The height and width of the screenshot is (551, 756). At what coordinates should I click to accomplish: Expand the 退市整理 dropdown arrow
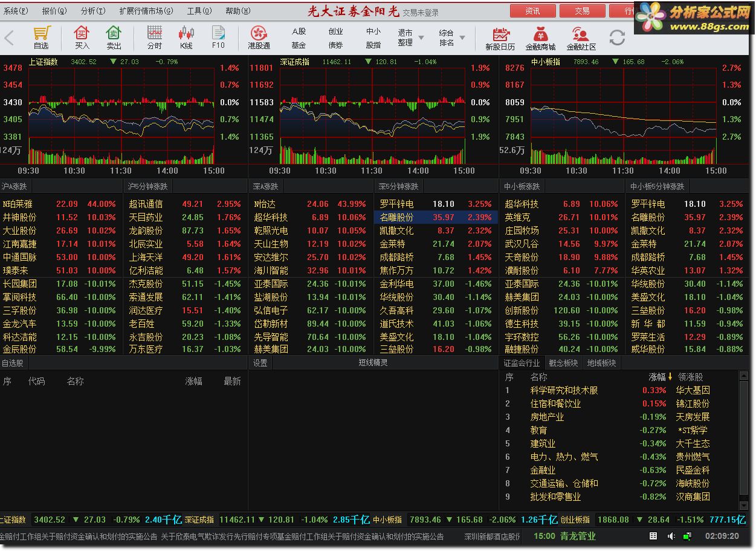pyautogui.click(x=421, y=37)
